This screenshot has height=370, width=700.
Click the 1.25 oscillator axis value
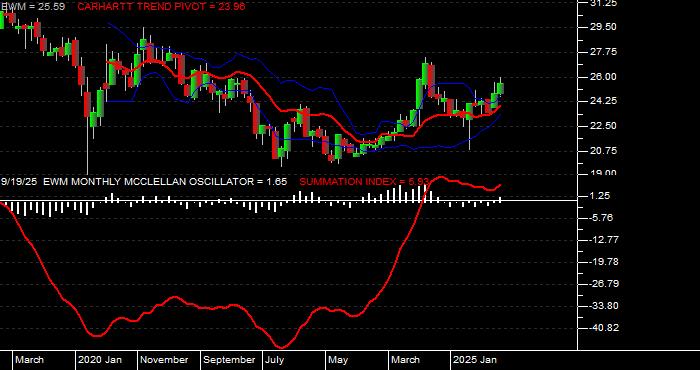click(601, 196)
